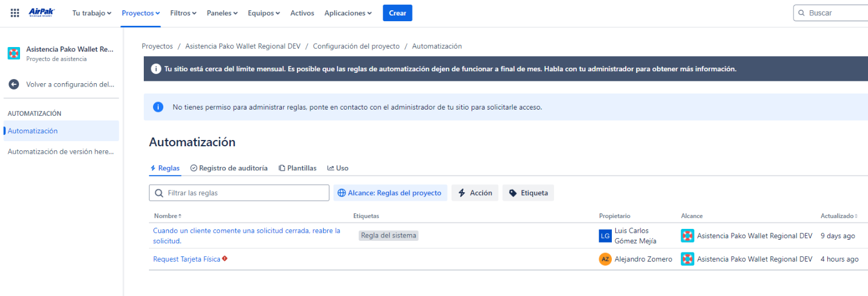The height and width of the screenshot is (296, 868).
Task: Open Automatización de versión heredada sidebar item
Action: [x=61, y=151]
